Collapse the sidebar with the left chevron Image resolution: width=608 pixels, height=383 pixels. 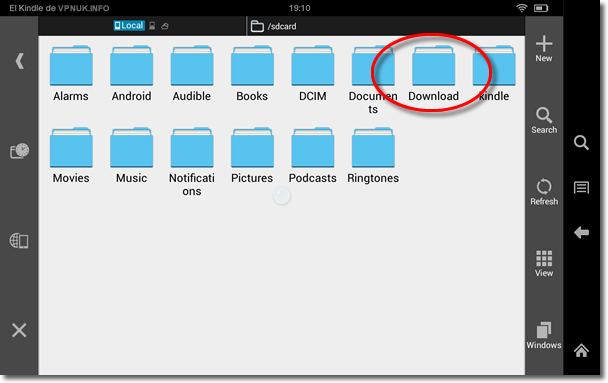click(19, 61)
